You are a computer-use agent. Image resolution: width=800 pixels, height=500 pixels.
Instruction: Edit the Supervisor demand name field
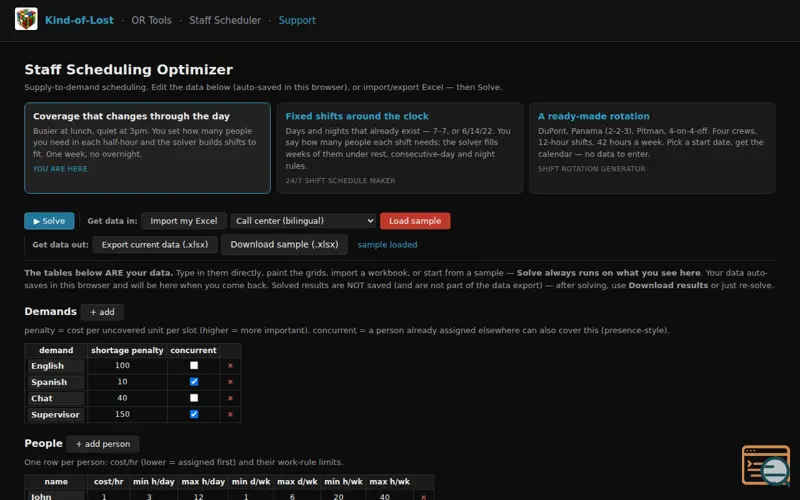tap(56, 415)
